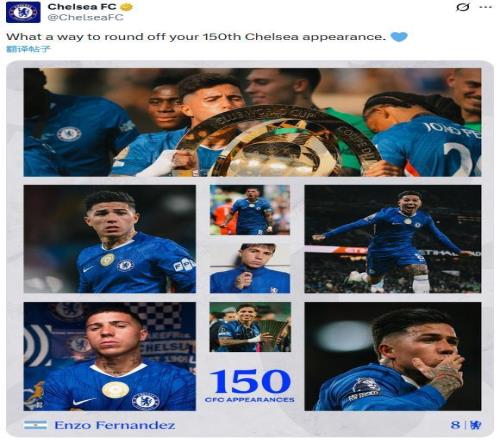Open the Chelsea FC profile avatar

(x=23, y=12)
